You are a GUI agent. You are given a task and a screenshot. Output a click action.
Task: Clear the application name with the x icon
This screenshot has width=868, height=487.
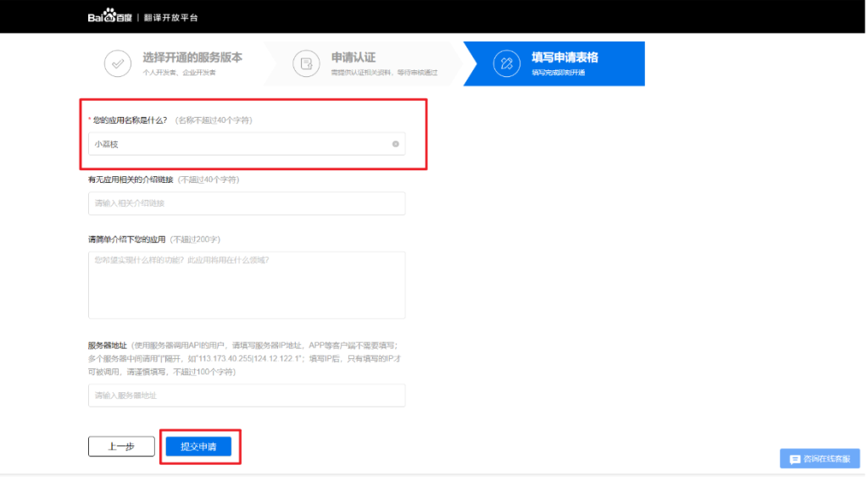coord(395,144)
